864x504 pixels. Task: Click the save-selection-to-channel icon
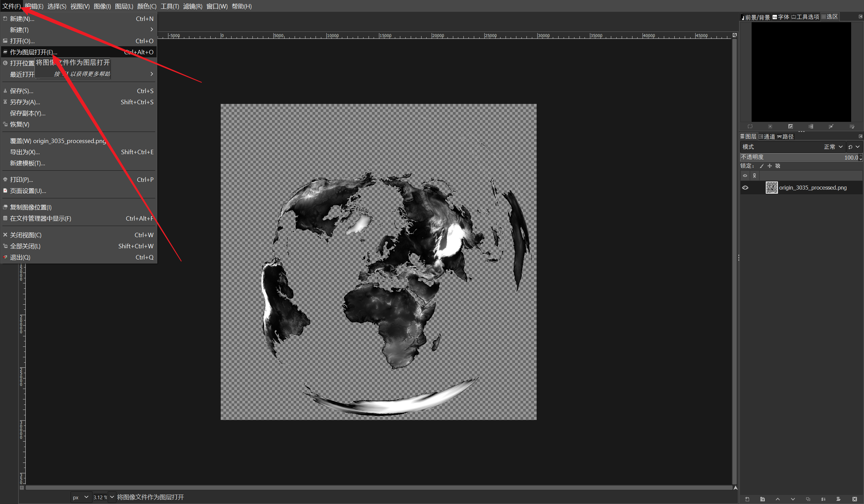tap(811, 127)
